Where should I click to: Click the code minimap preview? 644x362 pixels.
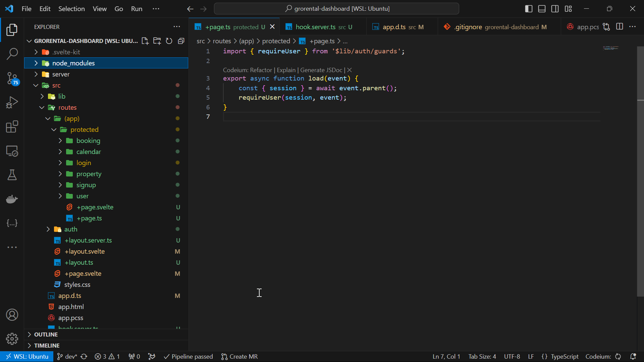(610, 48)
